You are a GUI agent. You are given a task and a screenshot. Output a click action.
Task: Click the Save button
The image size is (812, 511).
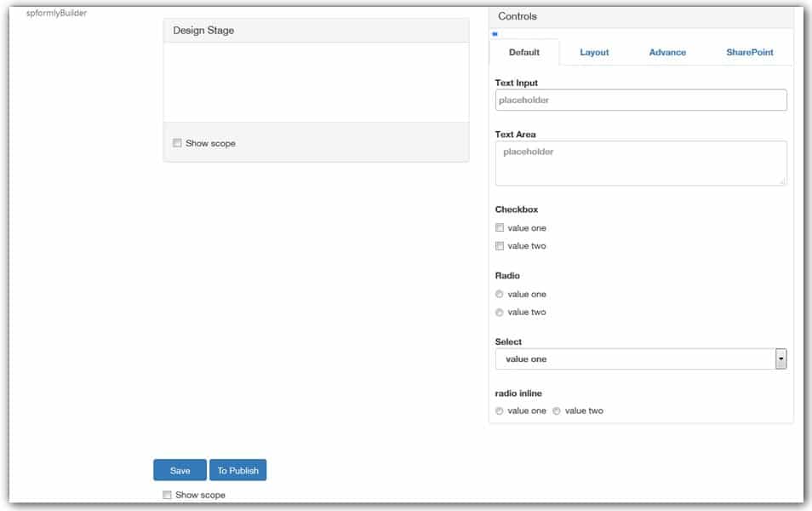coord(180,469)
